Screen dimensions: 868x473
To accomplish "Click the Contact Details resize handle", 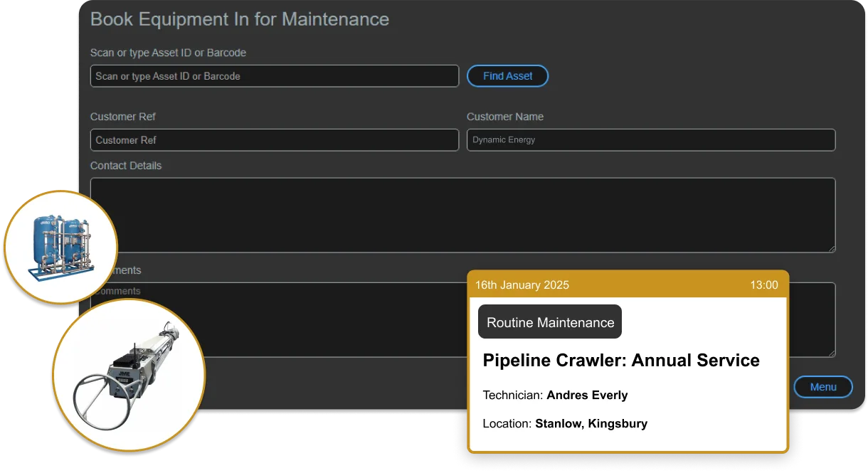I will click(831, 248).
